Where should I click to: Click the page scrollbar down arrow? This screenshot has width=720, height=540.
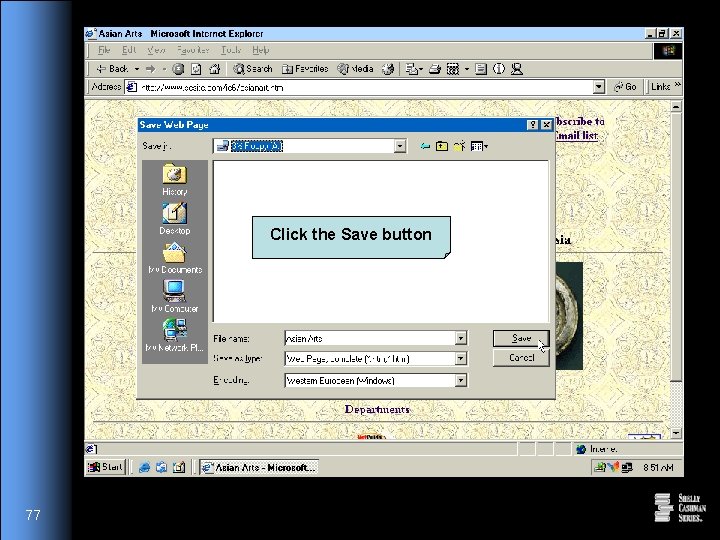coord(676,433)
